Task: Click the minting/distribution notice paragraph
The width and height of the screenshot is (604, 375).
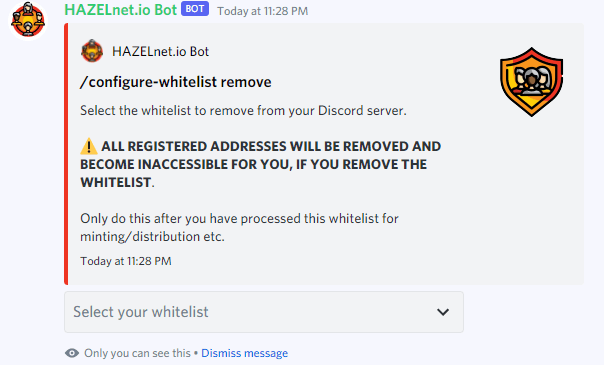Action: point(239,227)
